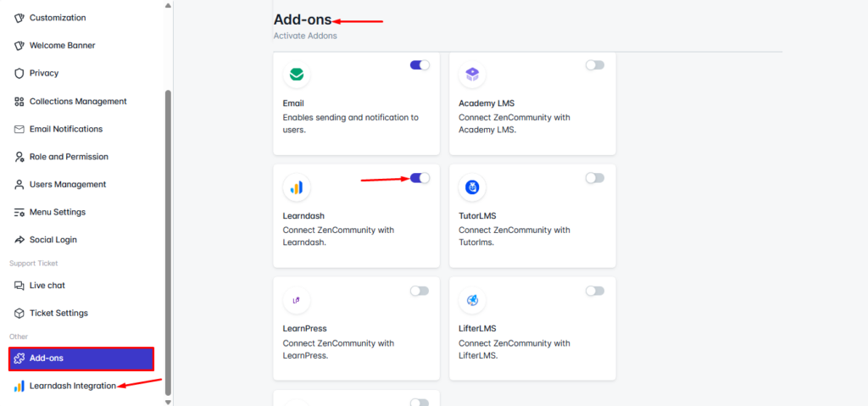Click the Menu Settings icon
This screenshot has width=868, height=406.
tap(19, 212)
